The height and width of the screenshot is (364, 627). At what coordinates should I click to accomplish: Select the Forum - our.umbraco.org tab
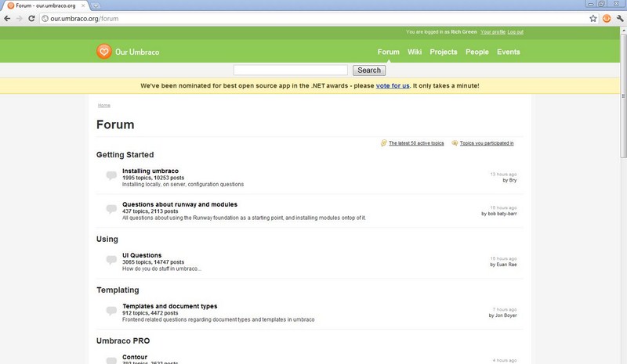pyautogui.click(x=45, y=5)
